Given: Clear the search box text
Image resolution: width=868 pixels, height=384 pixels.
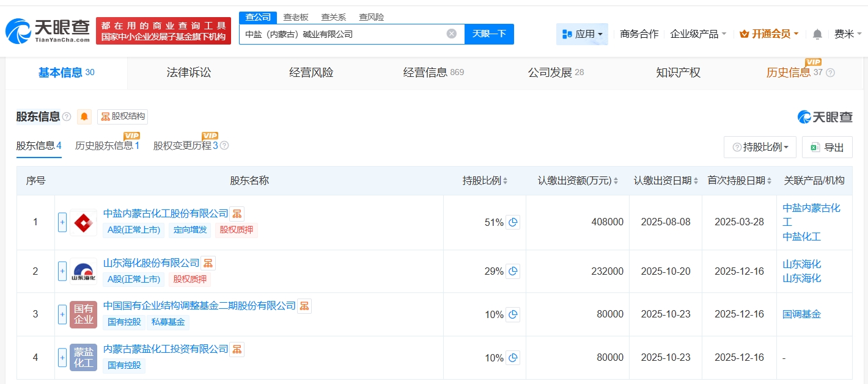Looking at the screenshot, I should (452, 34).
